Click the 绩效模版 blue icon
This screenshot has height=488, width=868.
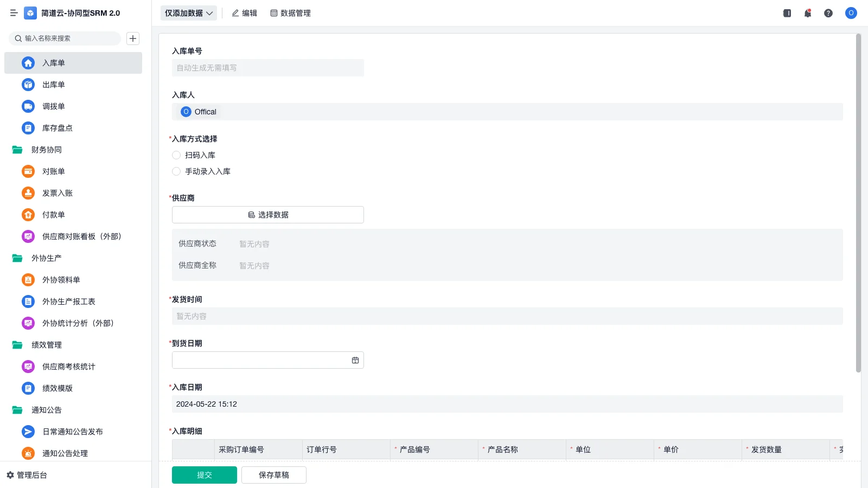coord(28,388)
